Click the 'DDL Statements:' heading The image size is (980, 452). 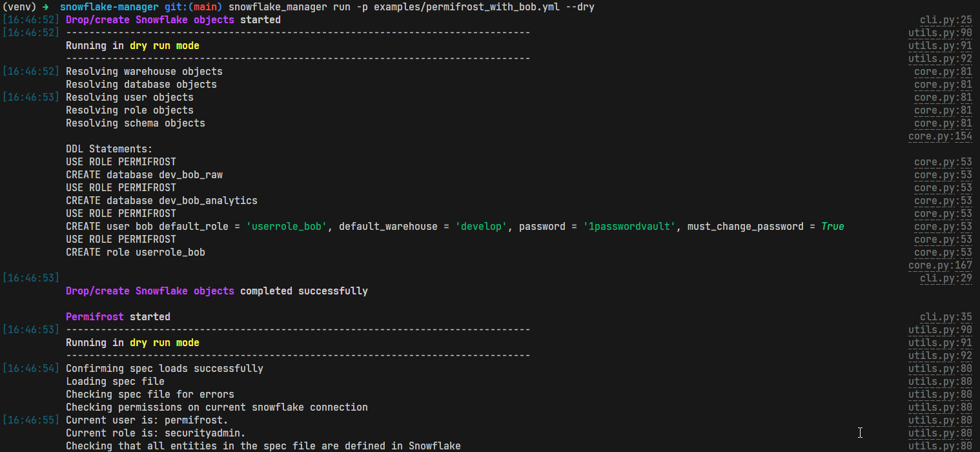point(109,149)
